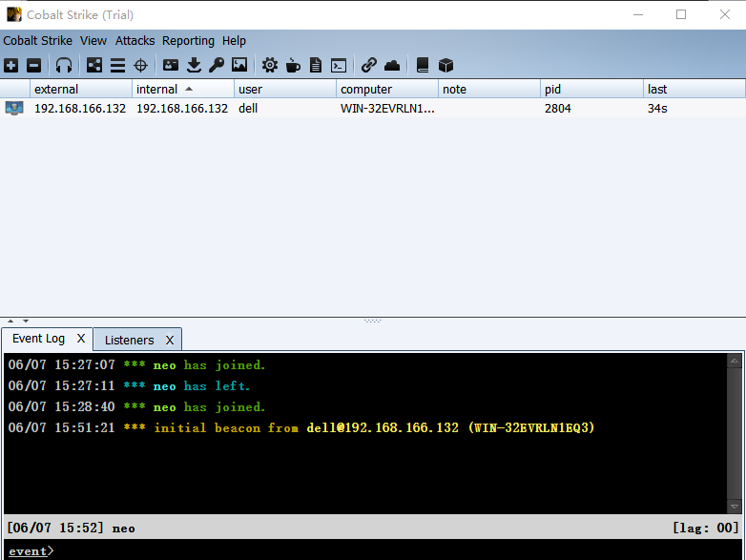
Task: Click the coffee cup Java payload icon
Action: [x=293, y=65]
